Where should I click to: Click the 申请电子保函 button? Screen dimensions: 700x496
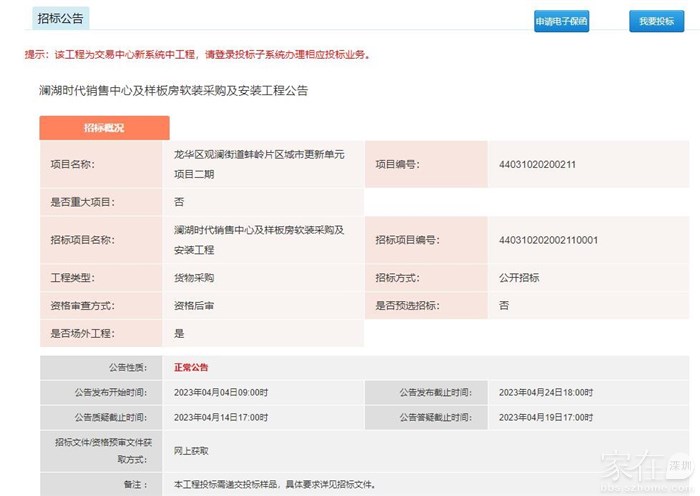click(562, 21)
